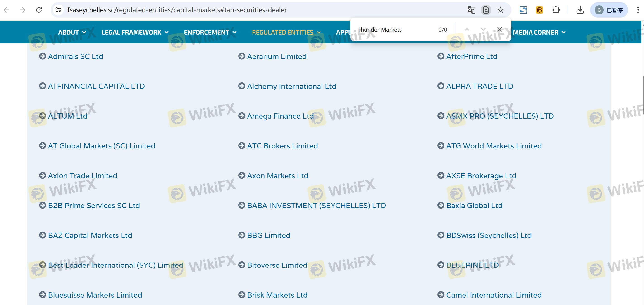
Task: Open the Aerarium Limited entry
Action: tap(277, 56)
